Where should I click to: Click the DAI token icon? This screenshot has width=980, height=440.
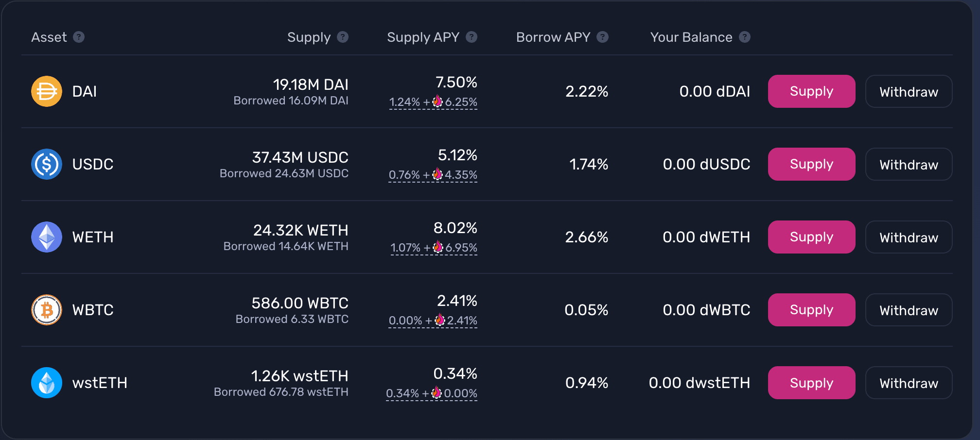click(x=47, y=91)
